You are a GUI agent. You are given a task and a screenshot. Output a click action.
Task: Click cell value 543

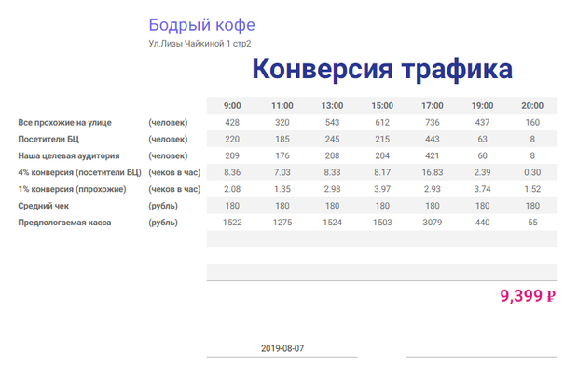pos(332,123)
